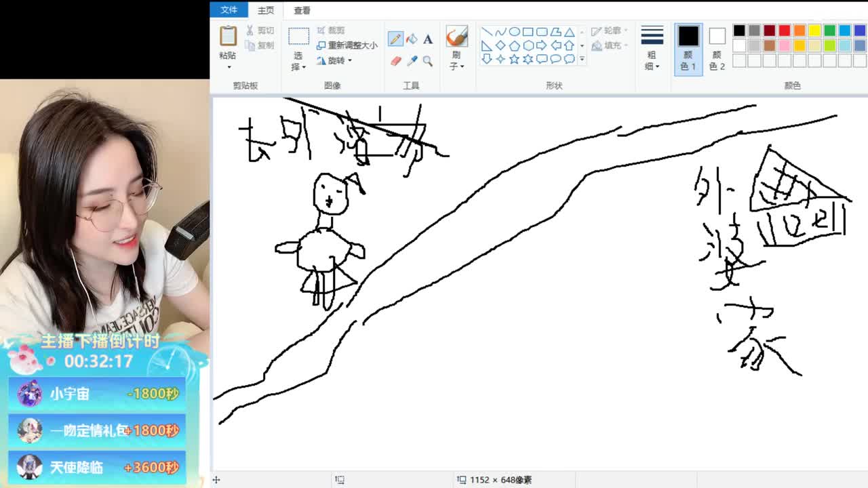Choose the red color swatch
Image resolution: width=868 pixels, height=488 pixels.
[x=785, y=30]
